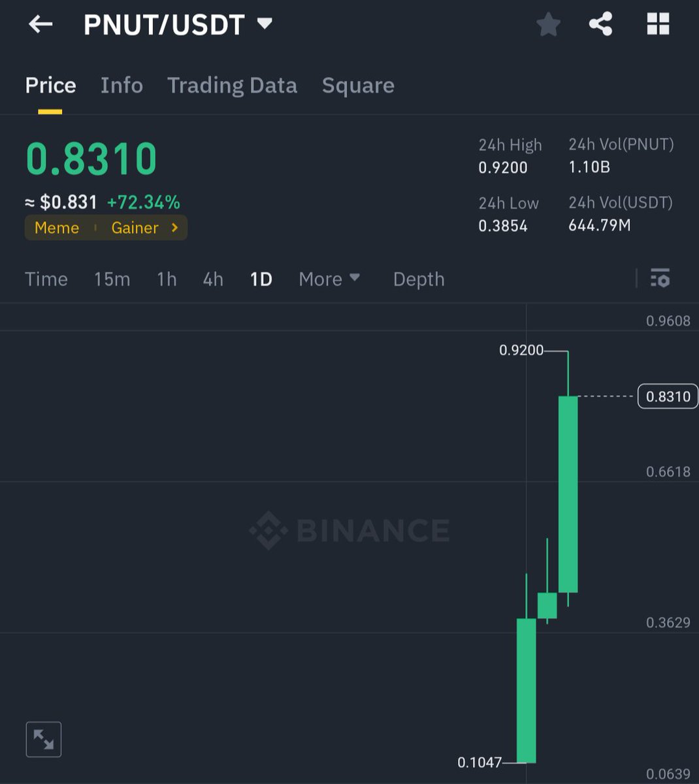This screenshot has height=784, width=699.
Task: Tap the PNUT/USDT pair title
Action: (164, 25)
